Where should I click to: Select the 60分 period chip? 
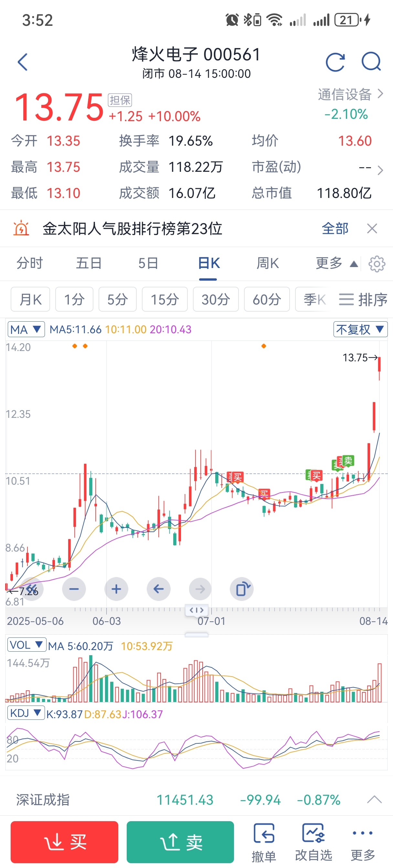pyautogui.click(x=267, y=299)
